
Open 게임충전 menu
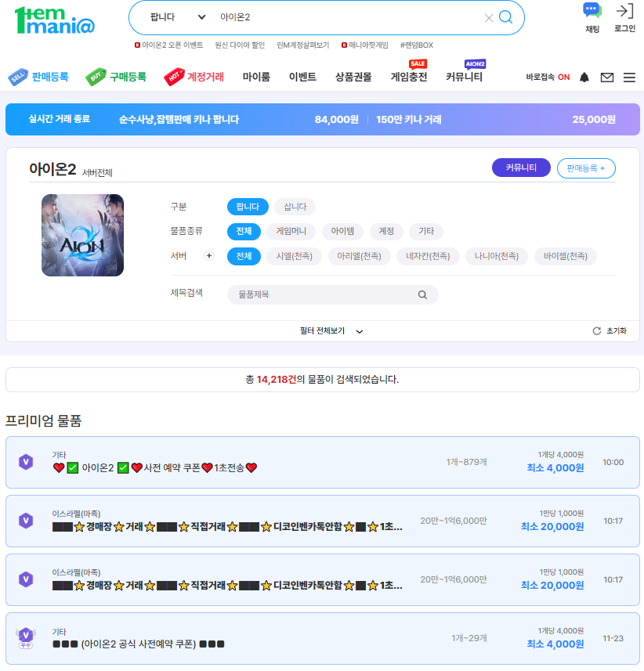409,77
